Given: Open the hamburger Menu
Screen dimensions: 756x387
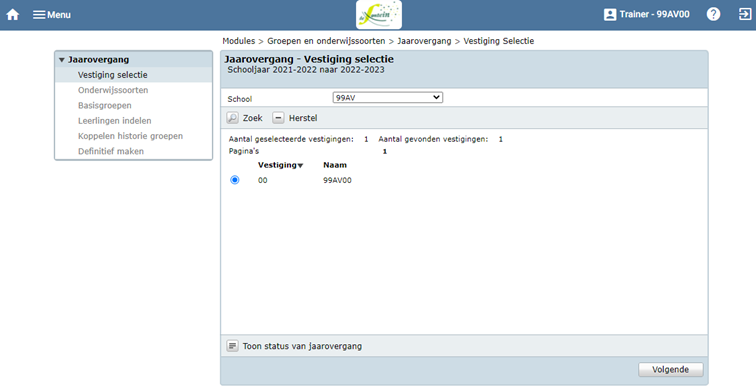Looking at the screenshot, I should (x=52, y=15).
